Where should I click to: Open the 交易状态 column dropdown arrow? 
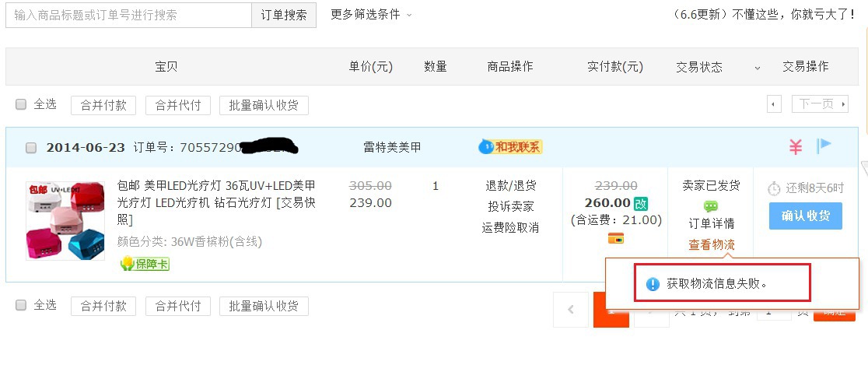[758, 68]
